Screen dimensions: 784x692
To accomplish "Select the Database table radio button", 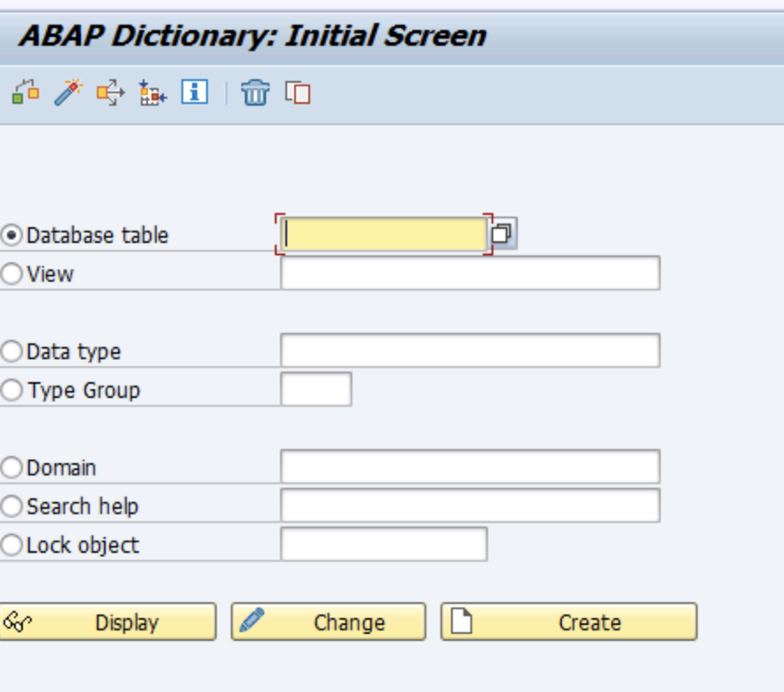I will click(x=11, y=235).
